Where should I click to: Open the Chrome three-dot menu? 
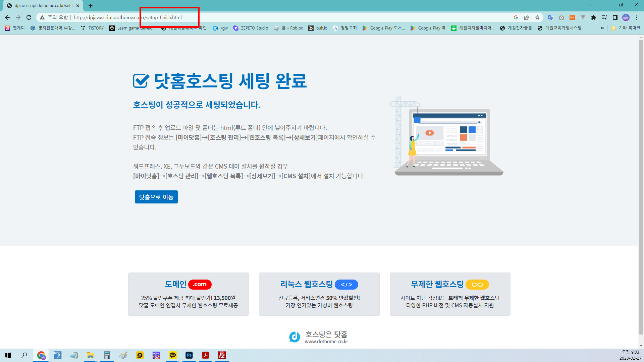[x=637, y=17]
